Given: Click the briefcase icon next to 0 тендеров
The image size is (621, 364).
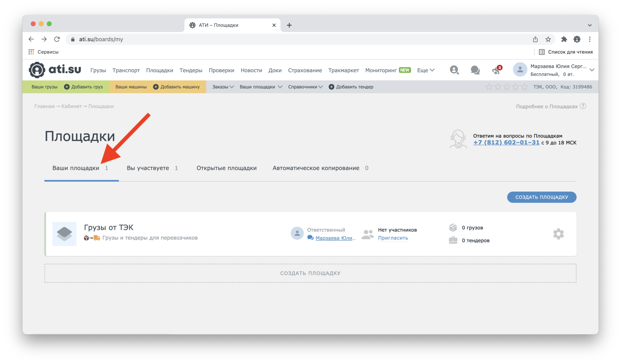Looking at the screenshot, I should [453, 240].
